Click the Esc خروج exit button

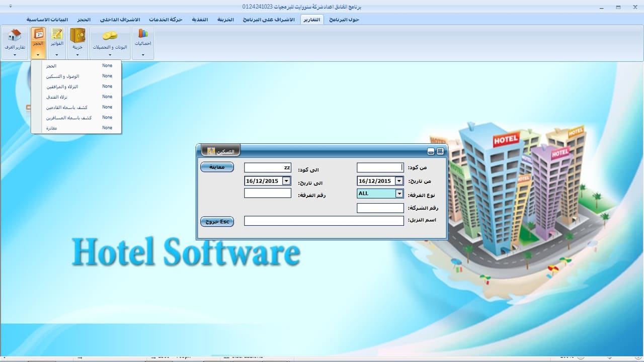(x=217, y=222)
